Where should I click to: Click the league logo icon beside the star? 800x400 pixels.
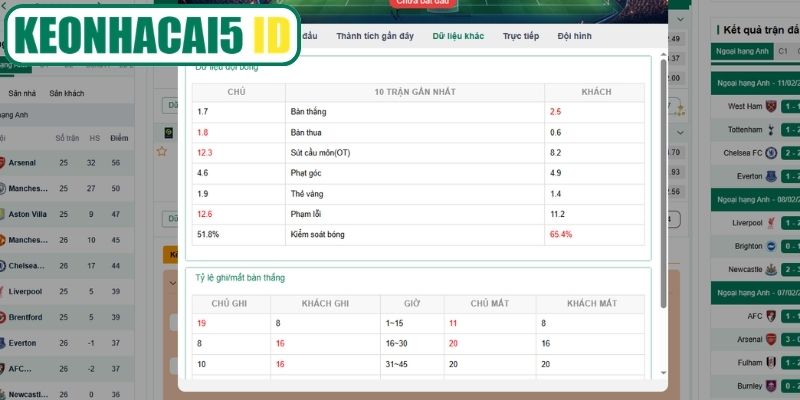coord(168,133)
